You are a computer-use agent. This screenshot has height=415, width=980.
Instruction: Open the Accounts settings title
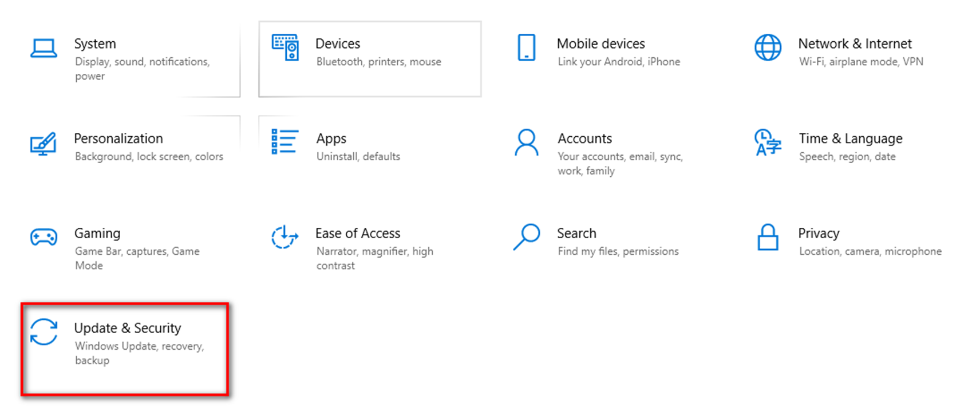(585, 139)
